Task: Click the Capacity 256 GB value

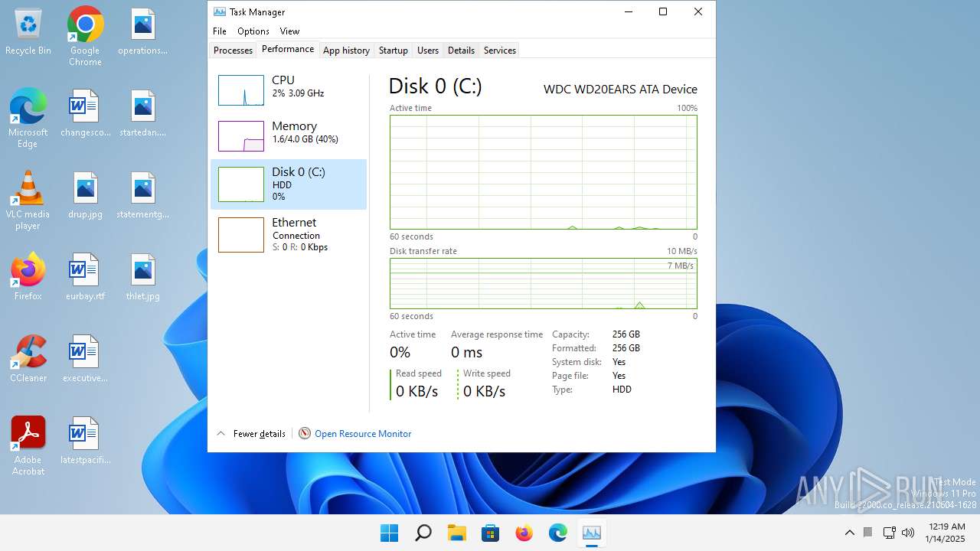Action: pos(626,334)
